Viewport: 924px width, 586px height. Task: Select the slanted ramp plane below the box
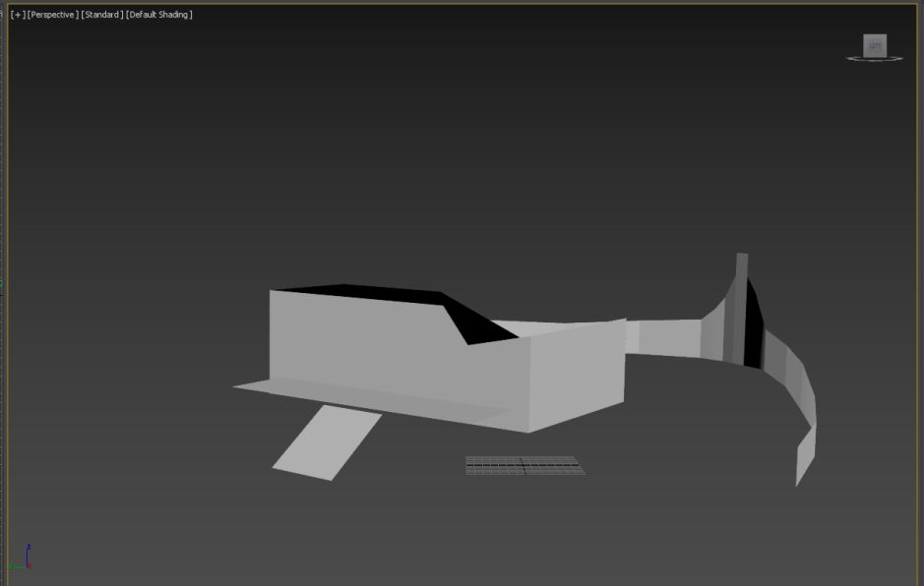[327, 443]
